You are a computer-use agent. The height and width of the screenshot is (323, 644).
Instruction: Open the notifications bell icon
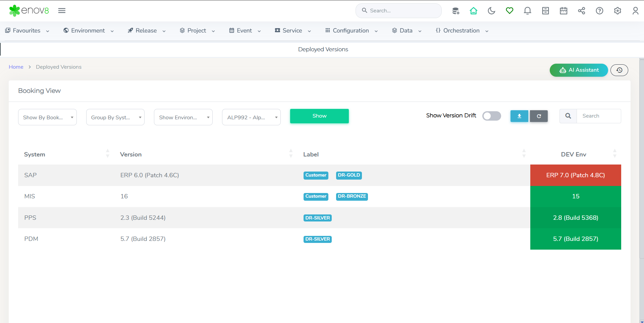(527, 11)
